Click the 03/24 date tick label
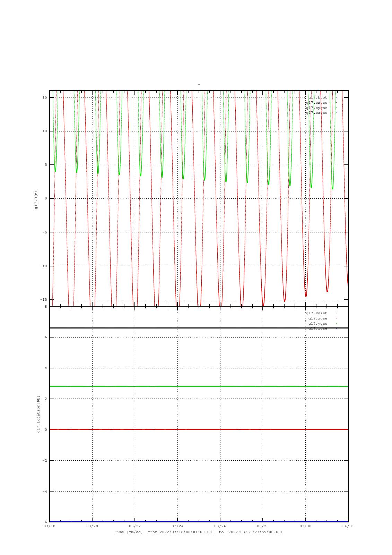The image size is (392, 555). pyautogui.click(x=177, y=526)
